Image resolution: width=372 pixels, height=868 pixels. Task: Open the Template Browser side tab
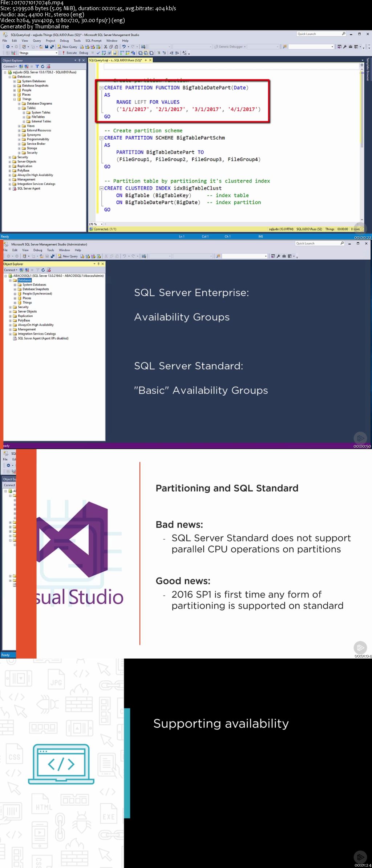tap(368, 69)
